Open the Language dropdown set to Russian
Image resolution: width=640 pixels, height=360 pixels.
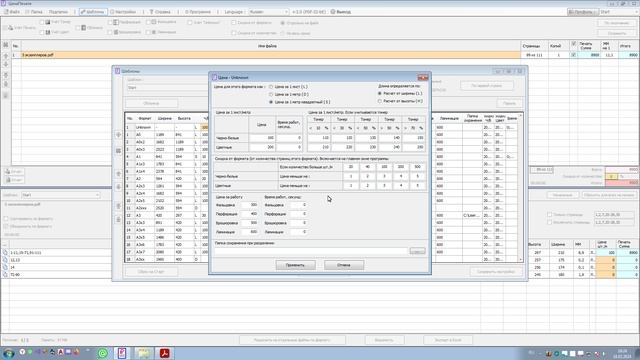(x=269, y=12)
